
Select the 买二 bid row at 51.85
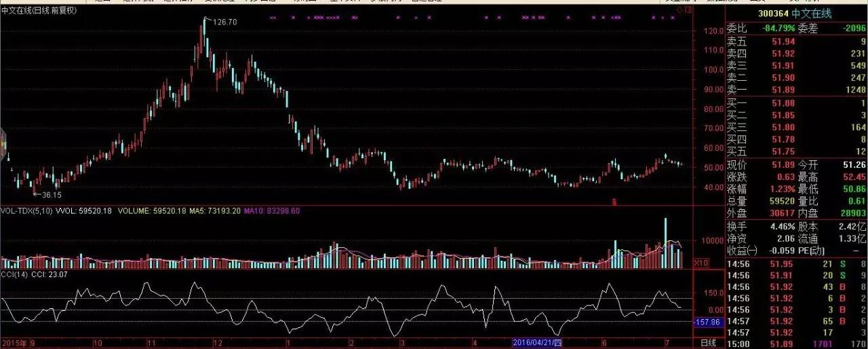pyautogui.click(x=797, y=115)
